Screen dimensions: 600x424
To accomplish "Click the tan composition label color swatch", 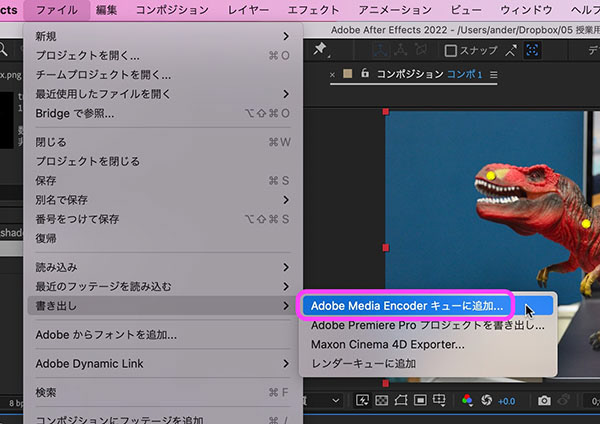I will (x=347, y=73).
